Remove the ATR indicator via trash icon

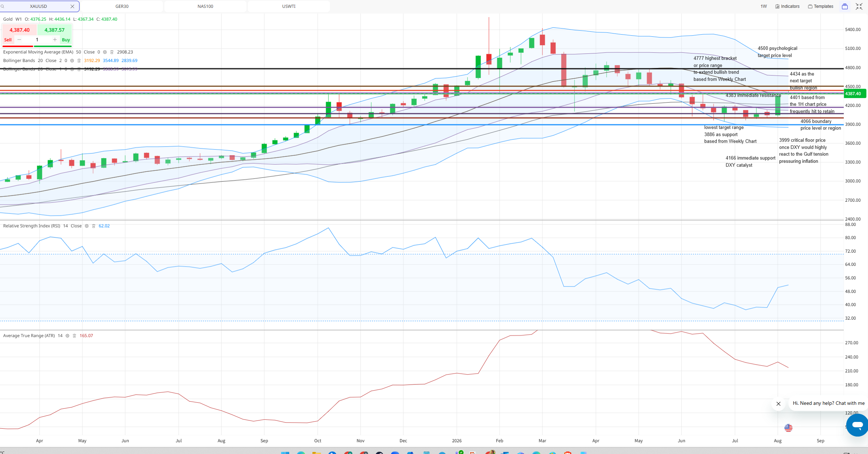75,336
